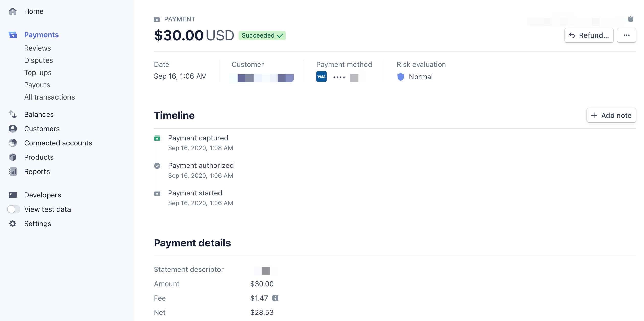Copy payment ID with clipboard icon
The height and width of the screenshot is (321, 644).
(630, 19)
